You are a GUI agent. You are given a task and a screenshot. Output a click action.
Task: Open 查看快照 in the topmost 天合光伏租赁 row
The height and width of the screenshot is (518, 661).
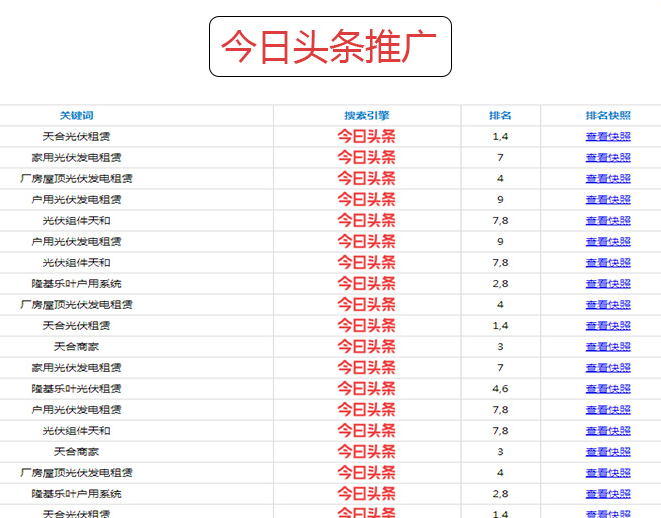pyautogui.click(x=608, y=137)
